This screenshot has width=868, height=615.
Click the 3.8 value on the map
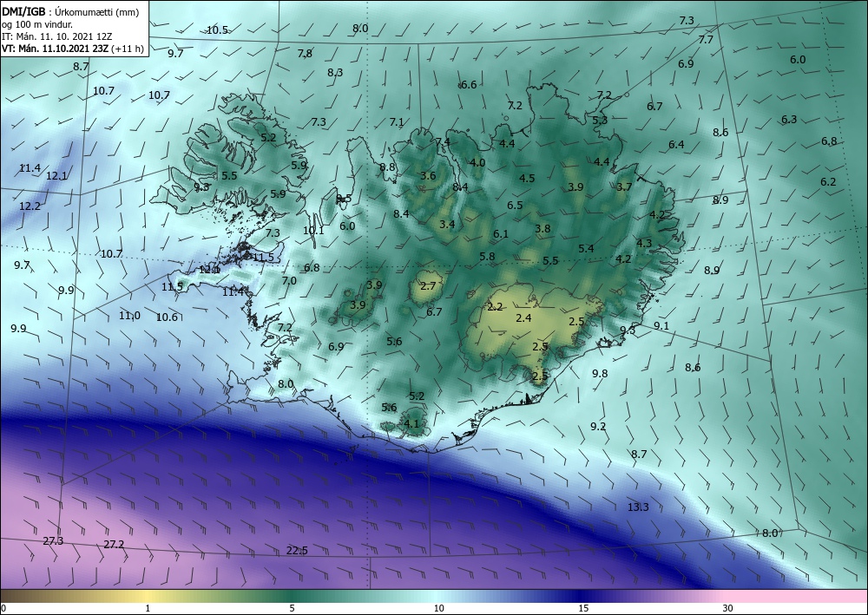(543, 229)
